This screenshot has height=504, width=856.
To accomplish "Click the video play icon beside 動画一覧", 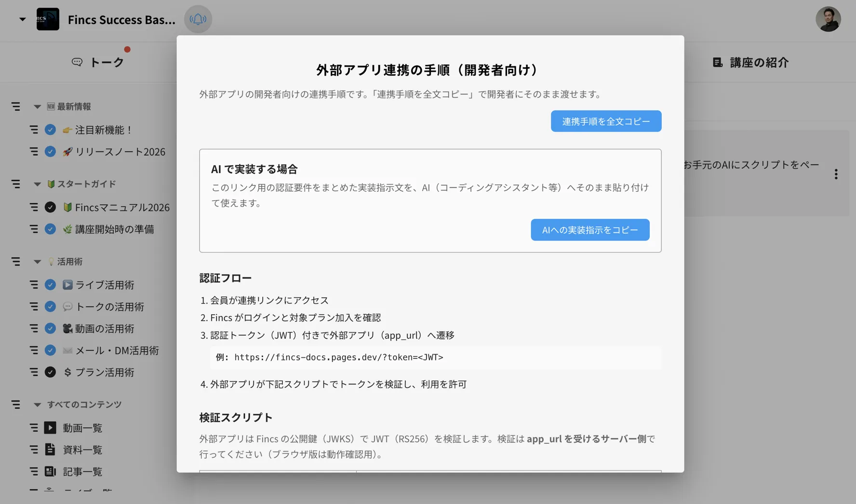I will 50,427.
